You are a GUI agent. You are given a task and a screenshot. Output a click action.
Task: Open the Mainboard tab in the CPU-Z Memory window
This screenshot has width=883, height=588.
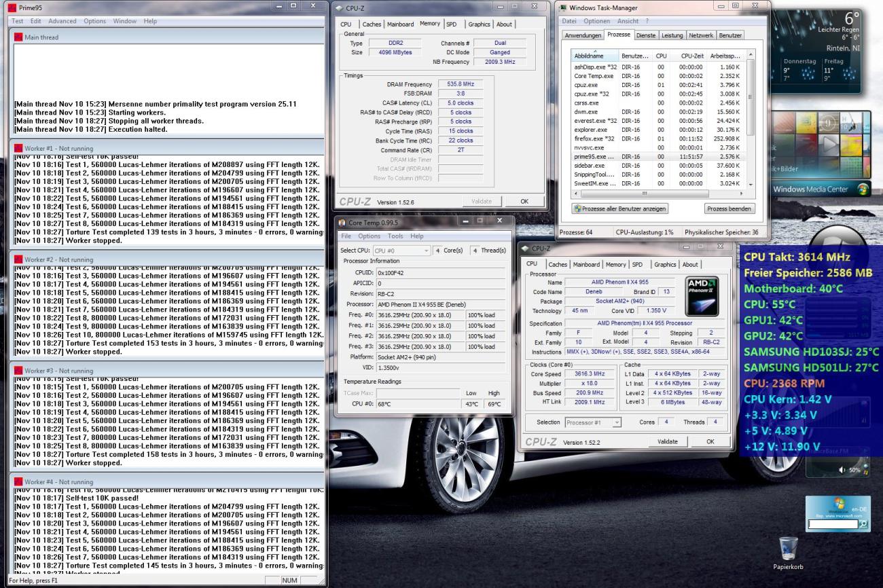[x=400, y=24]
